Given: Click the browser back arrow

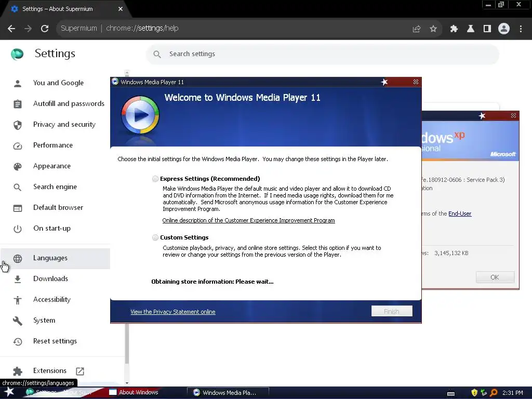Looking at the screenshot, I should click(x=11, y=29).
